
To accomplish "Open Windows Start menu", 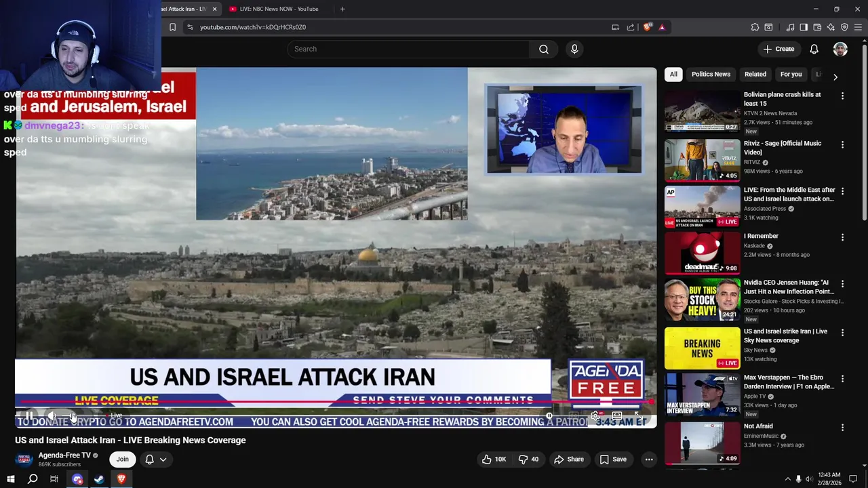I will (11, 479).
